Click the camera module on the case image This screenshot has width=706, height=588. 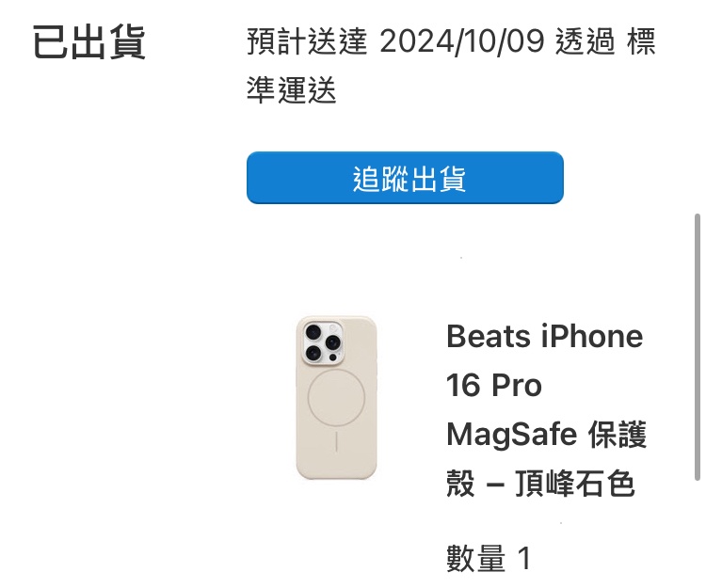click(x=322, y=342)
